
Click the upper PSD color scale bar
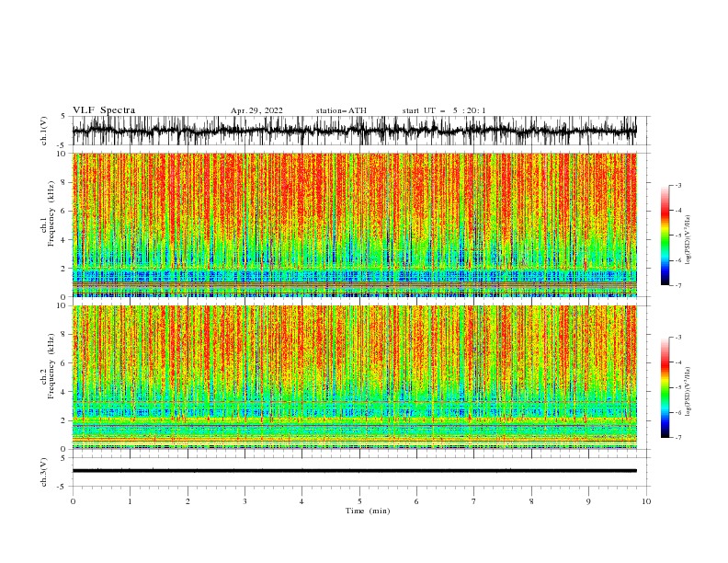point(665,236)
